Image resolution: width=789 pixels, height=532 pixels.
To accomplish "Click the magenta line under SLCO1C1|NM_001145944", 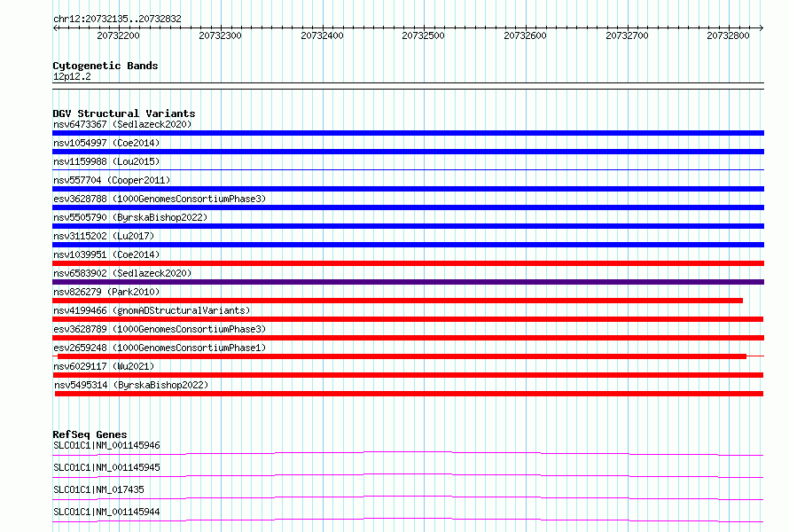I will (408, 520).
